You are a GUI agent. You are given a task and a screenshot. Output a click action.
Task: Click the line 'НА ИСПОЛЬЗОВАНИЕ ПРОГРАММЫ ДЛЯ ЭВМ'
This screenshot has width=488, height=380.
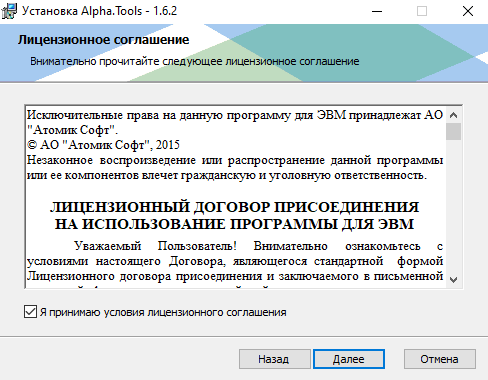pyautogui.click(x=234, y=224)
